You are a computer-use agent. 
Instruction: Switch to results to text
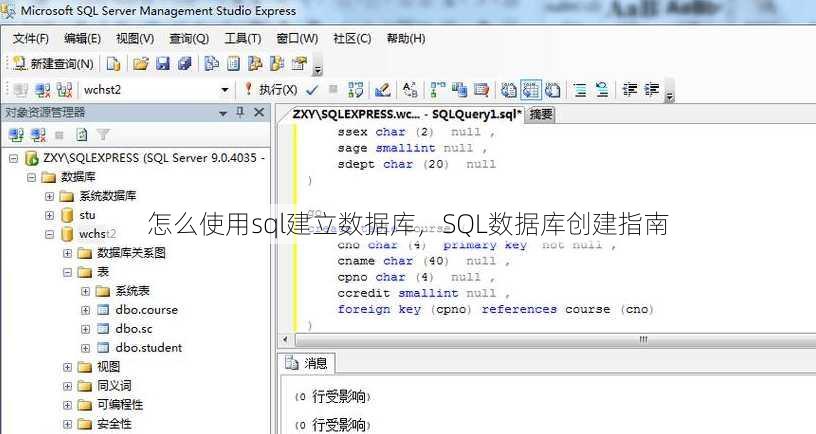pos(508,90)
